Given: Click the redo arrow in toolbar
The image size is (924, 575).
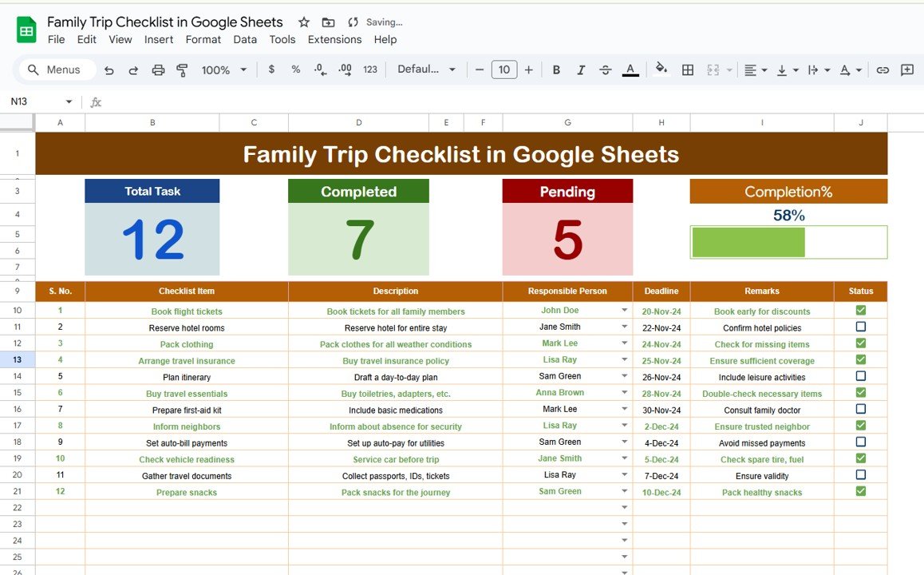Looking at the screenshot, I should click(x=133, y=69).
